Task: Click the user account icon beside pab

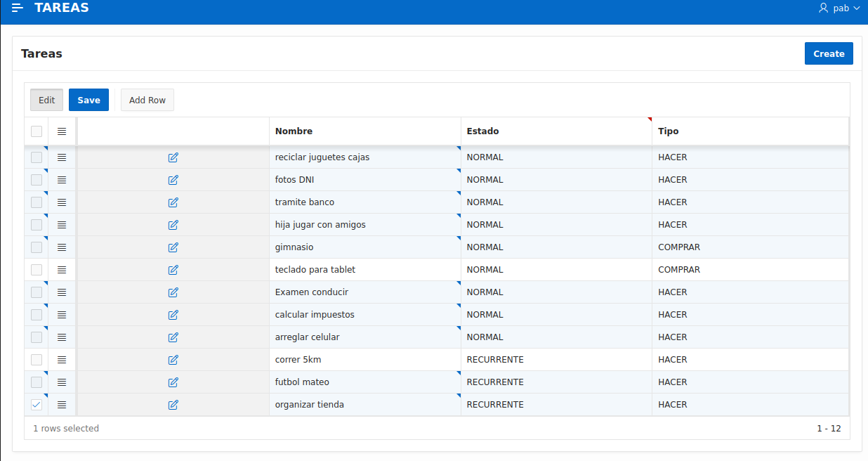Action: 823,8
